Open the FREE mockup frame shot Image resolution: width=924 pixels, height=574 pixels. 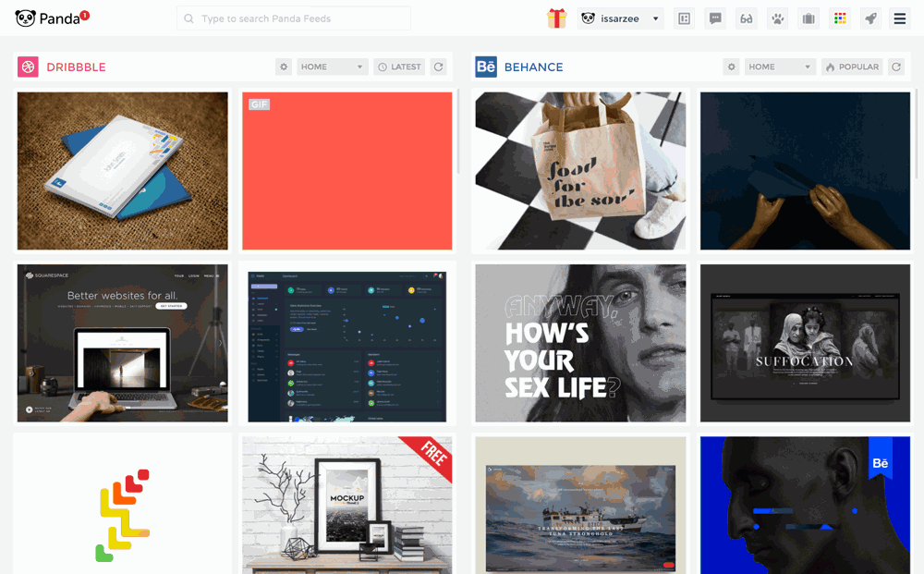coord(347,505)
